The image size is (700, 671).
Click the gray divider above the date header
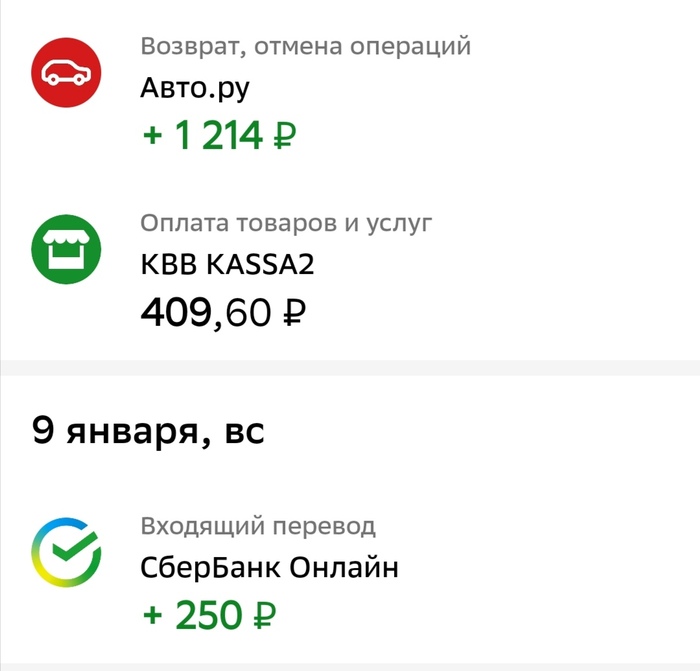click(x=350, y=367)
